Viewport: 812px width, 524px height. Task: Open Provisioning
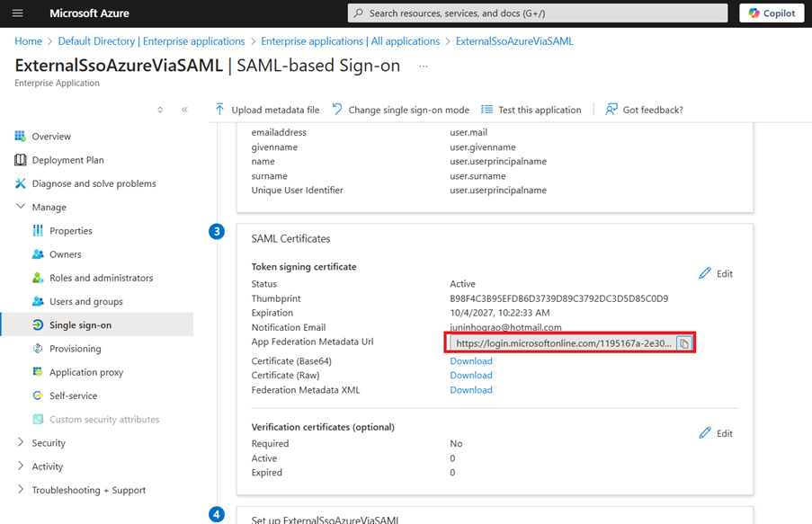point(76,349)
